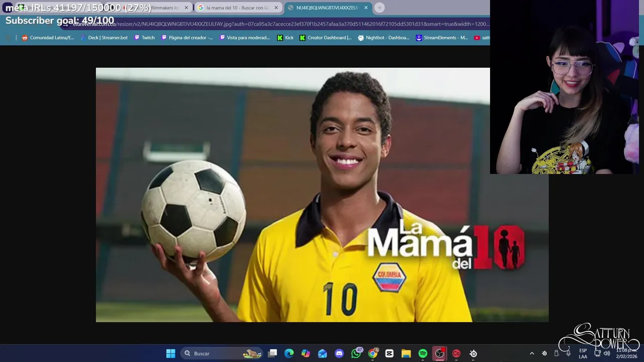Open the Página del creador bookmark
The height and width of the screenshot is (362, 644).
pos(187,38)
